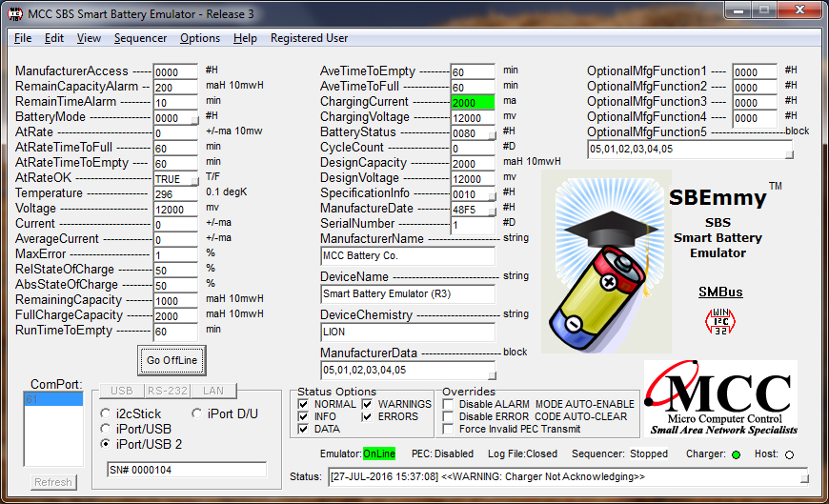
Task: Click the app icon in the title bar
Action: pos(15,13)
